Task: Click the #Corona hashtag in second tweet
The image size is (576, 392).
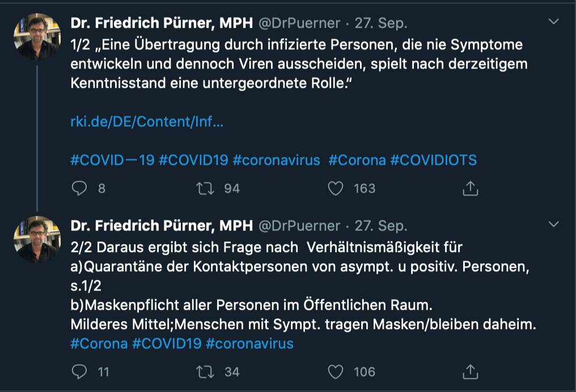Action: [99, 343]
